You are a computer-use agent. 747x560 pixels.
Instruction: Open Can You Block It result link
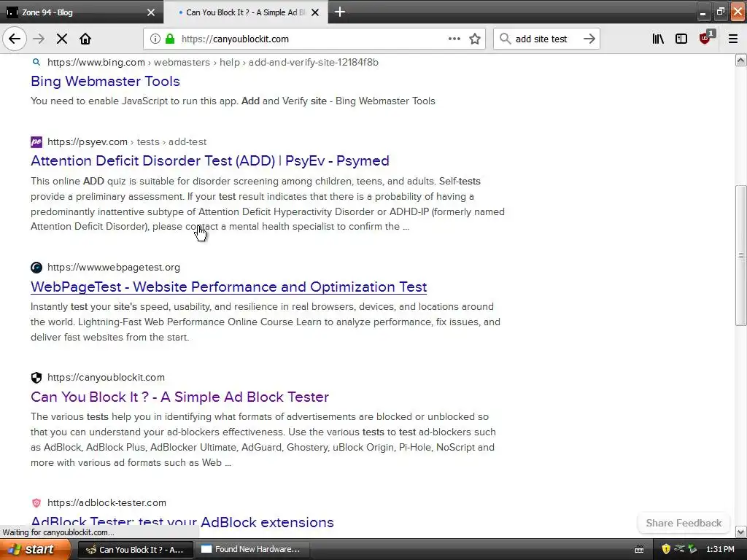click(x=179, y=397)
